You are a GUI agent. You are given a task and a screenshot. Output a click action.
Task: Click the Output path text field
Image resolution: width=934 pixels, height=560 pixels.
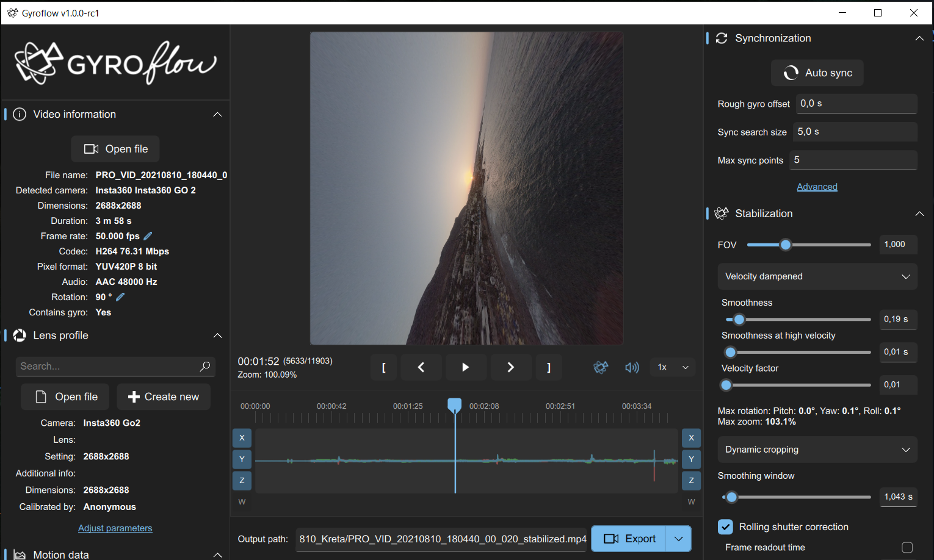(441, 539)
